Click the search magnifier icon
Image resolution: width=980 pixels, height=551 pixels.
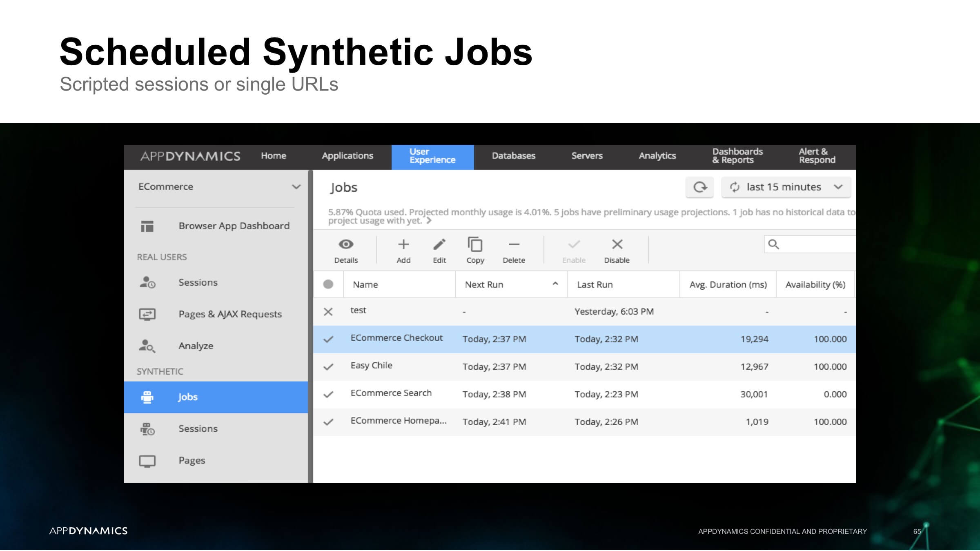[x=773, y=244]
